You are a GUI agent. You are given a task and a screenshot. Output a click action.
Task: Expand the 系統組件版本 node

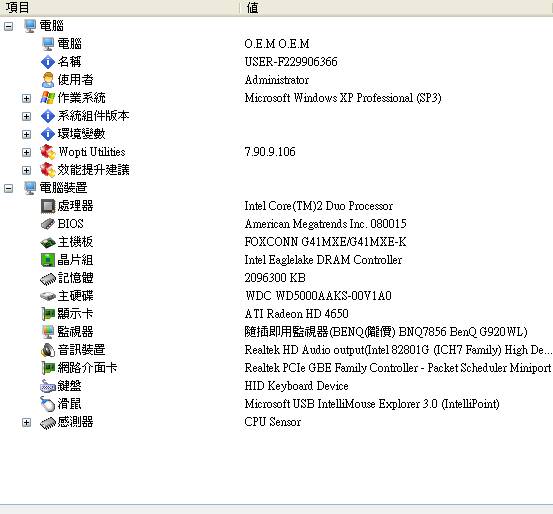pos(26,116)
